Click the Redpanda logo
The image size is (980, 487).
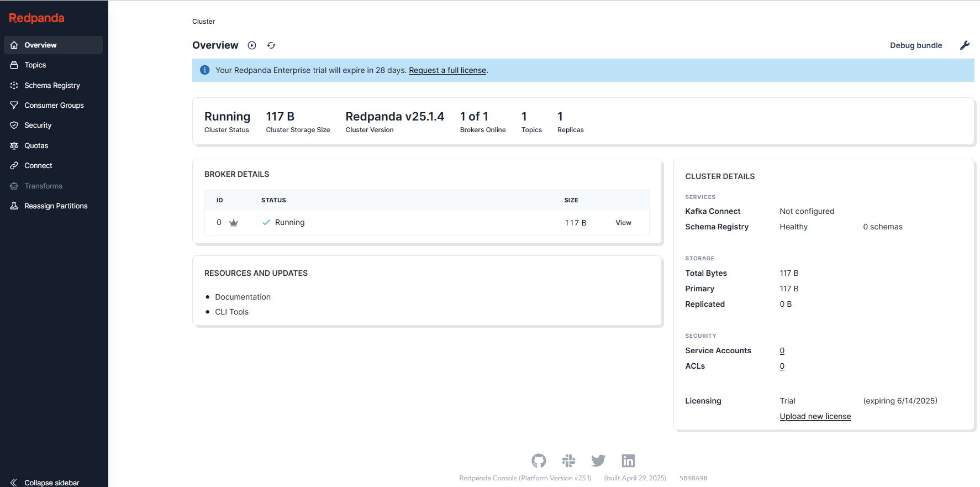[x=36, y=18]
